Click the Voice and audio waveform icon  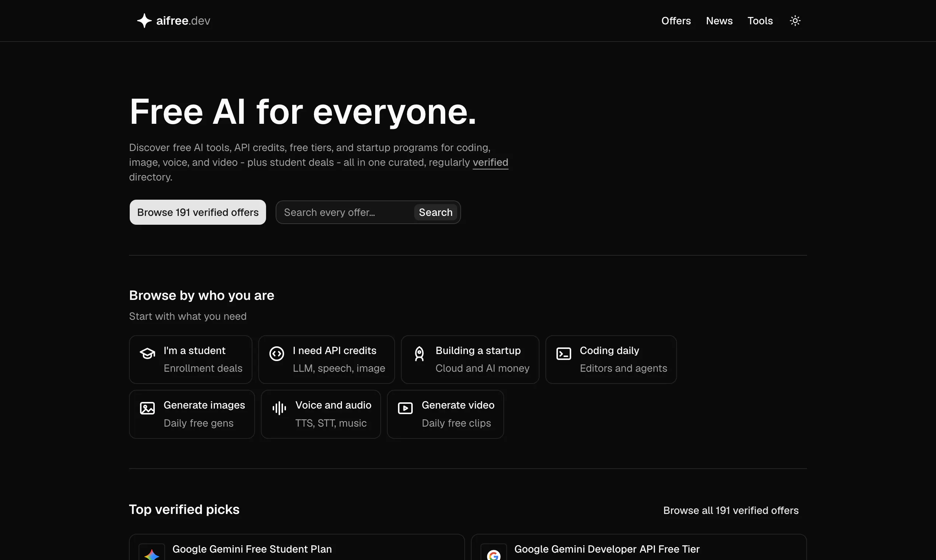point(279,408)
